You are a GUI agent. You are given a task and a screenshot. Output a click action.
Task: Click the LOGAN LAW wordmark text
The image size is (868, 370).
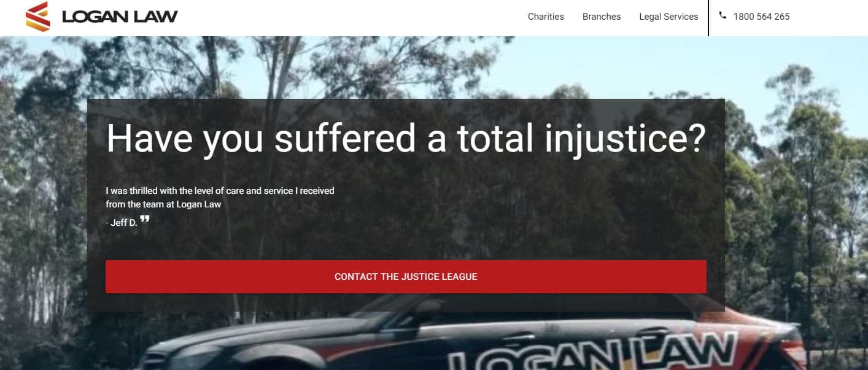point(120,17)
